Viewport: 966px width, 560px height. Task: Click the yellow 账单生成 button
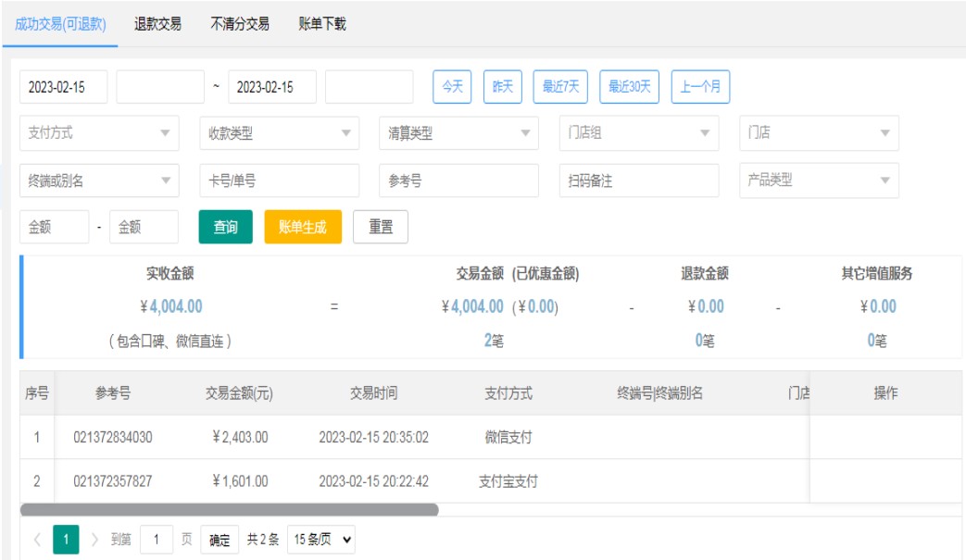(303, 227)
